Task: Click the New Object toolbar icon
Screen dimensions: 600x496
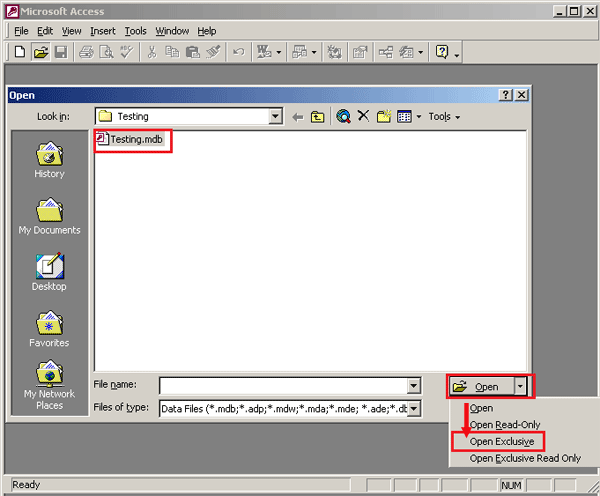Action: click(406, 52)
